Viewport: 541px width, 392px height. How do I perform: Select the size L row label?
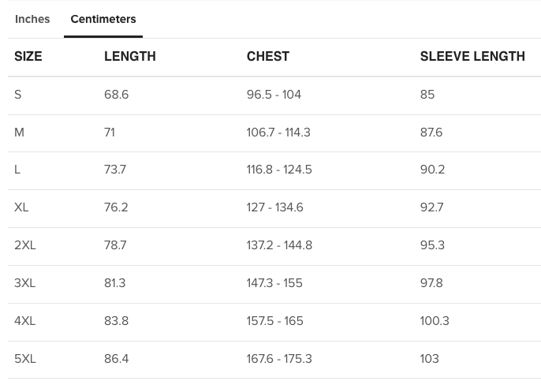click(x=17, y=170)
